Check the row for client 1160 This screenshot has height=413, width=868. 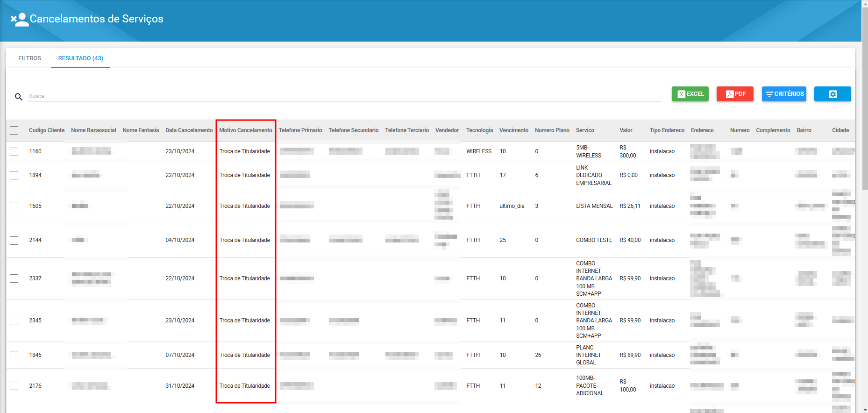click(x=14, y=152)
